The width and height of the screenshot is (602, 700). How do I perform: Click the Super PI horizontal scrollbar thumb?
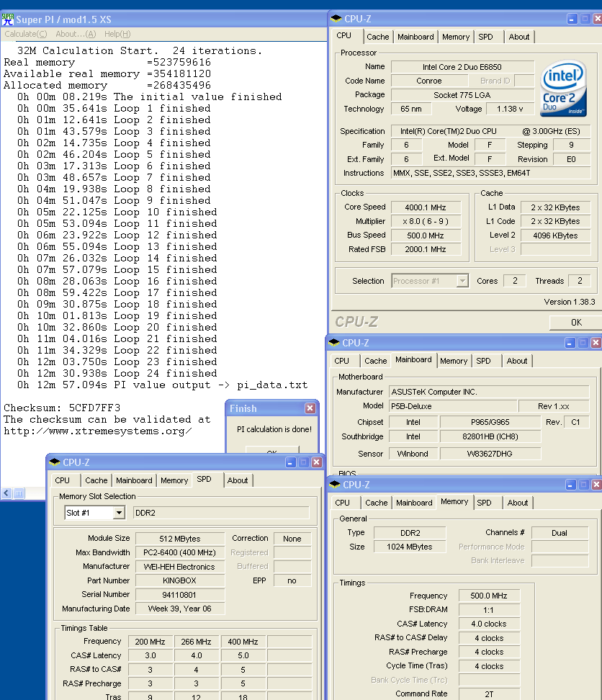click(x=19, y=493)
